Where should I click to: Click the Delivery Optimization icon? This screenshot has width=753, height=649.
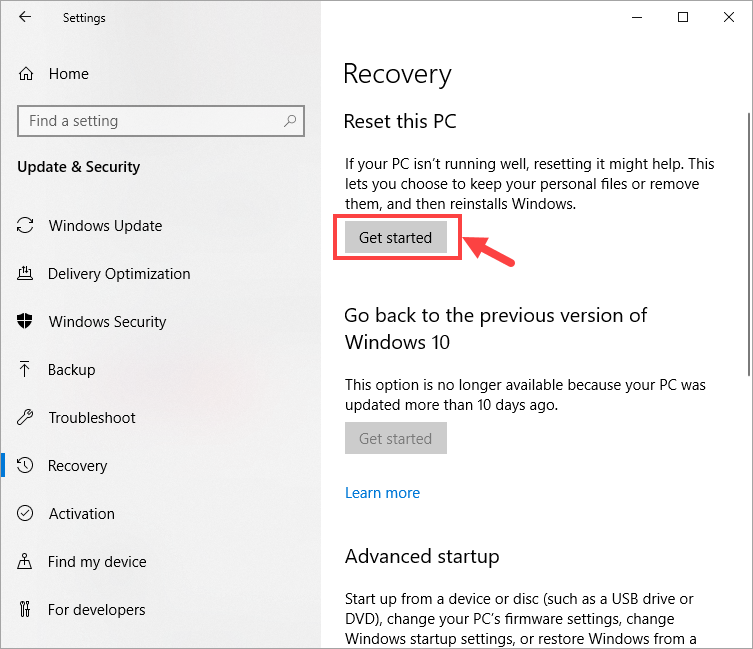[25, 273]
